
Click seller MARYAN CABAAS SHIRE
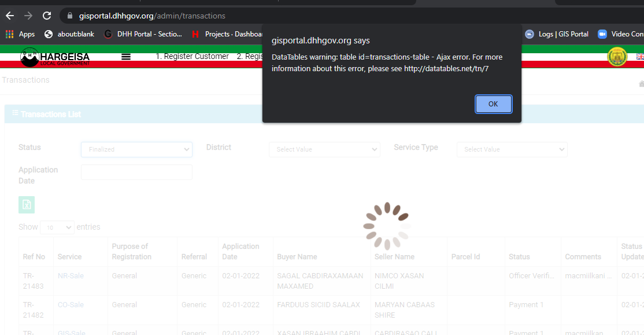405,310
